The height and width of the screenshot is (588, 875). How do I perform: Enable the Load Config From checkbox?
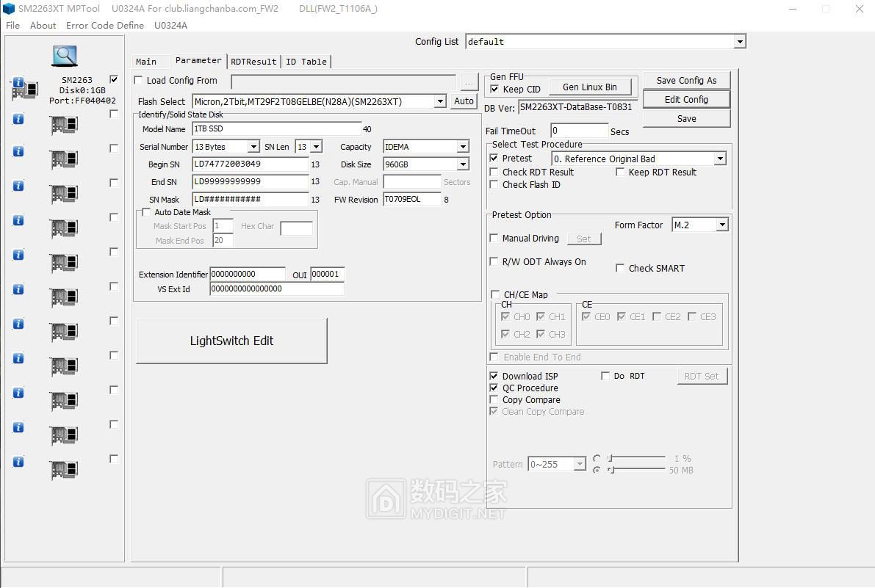click(x=139, y=81)
